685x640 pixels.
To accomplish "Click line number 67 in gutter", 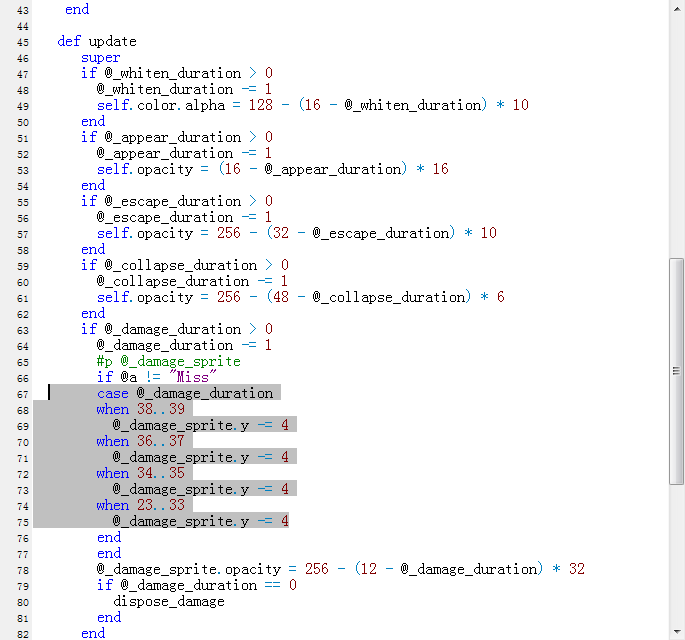I will coord(23,394).
